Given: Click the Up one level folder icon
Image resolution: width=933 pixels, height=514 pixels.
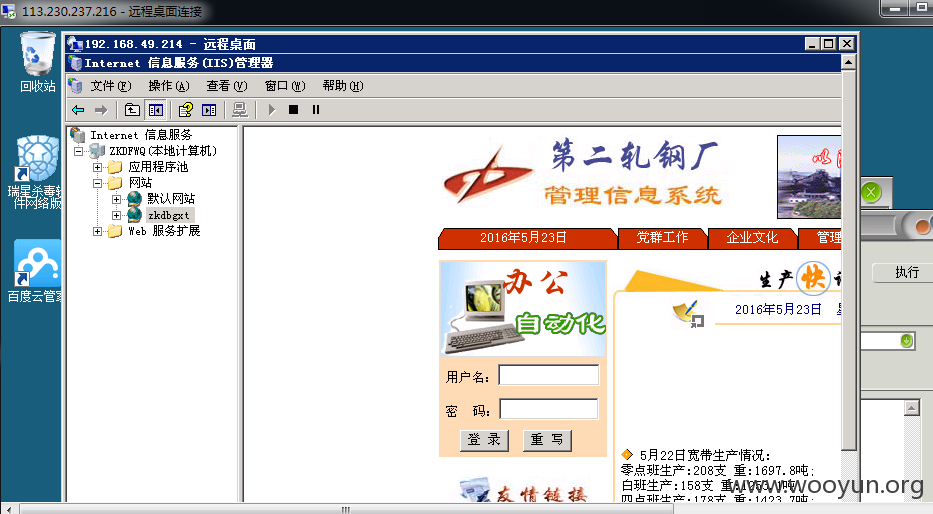Looking at the screenshot, I should point(132,109).
